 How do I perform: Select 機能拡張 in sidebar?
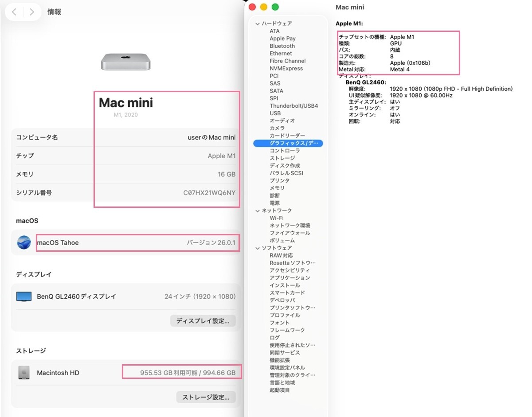click(279, 360)
